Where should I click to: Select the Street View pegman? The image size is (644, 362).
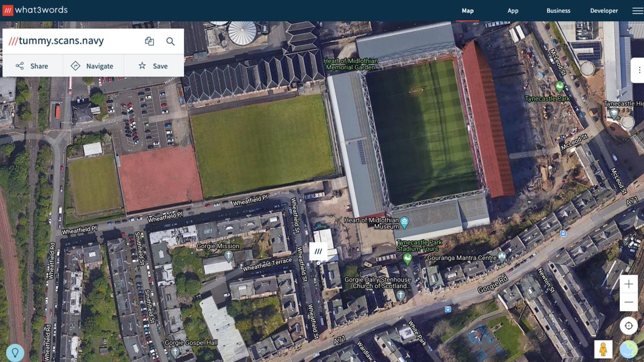pyautogui.click(x=603, y=349)
